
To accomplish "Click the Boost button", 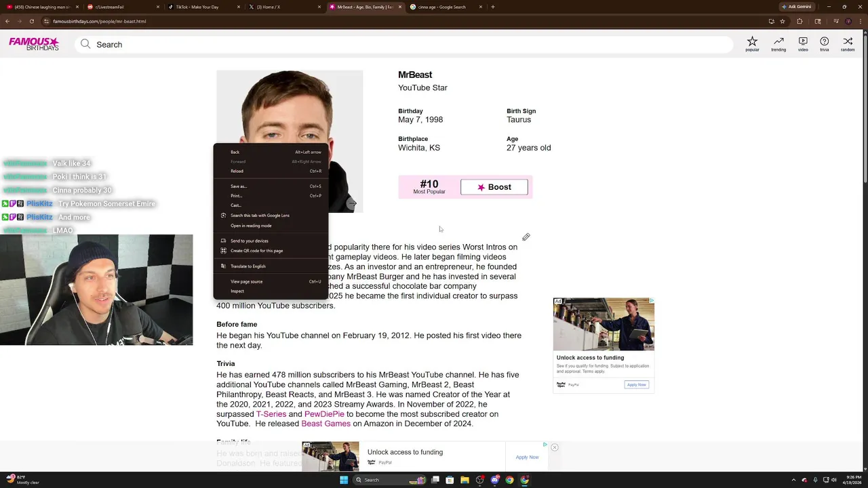I will tap(494, 187).
